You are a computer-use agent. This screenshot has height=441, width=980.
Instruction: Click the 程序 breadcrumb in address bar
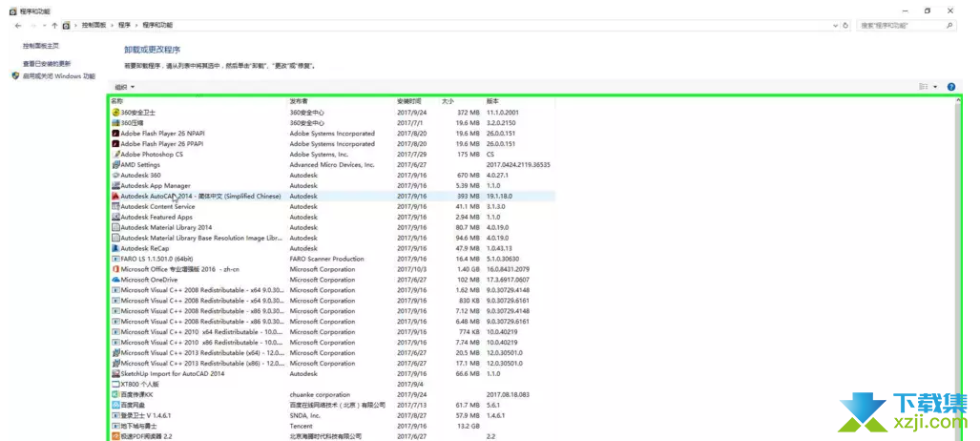[124, 26]
